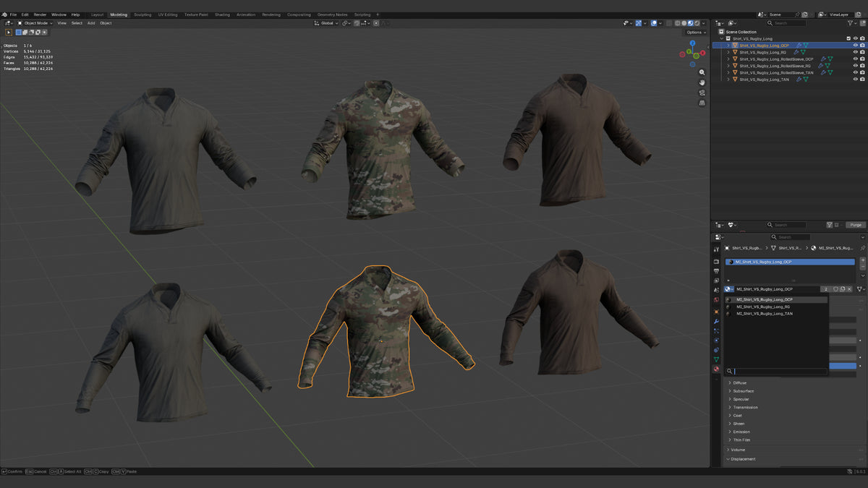Image resolution: width=868 pixels, height=488 pixels.
Task: Click the pin icon in properties breadcrumb
Action: pyautogui.click(x=863, y=248)
